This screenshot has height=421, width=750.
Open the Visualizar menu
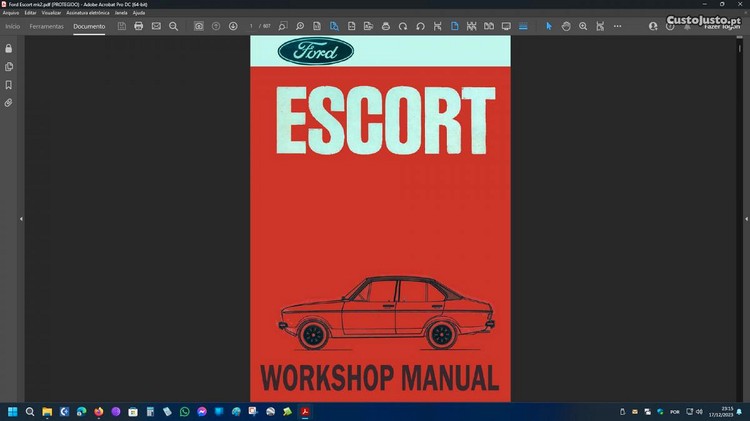click(52, 13)
